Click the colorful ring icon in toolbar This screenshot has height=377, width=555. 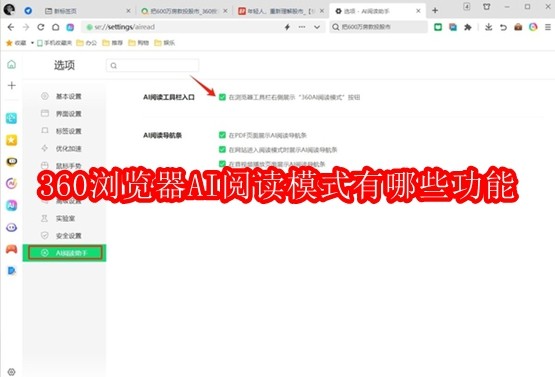[533, 27]
